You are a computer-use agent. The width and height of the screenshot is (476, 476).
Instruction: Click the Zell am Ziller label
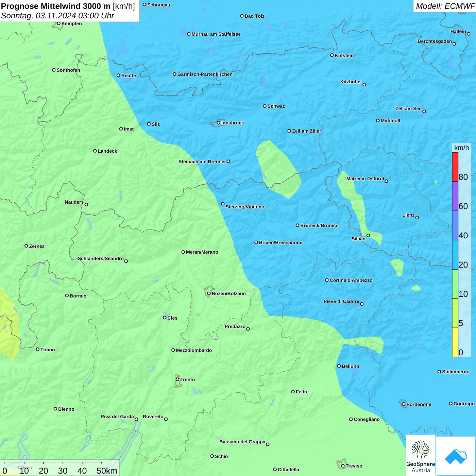tap(307, 131)
